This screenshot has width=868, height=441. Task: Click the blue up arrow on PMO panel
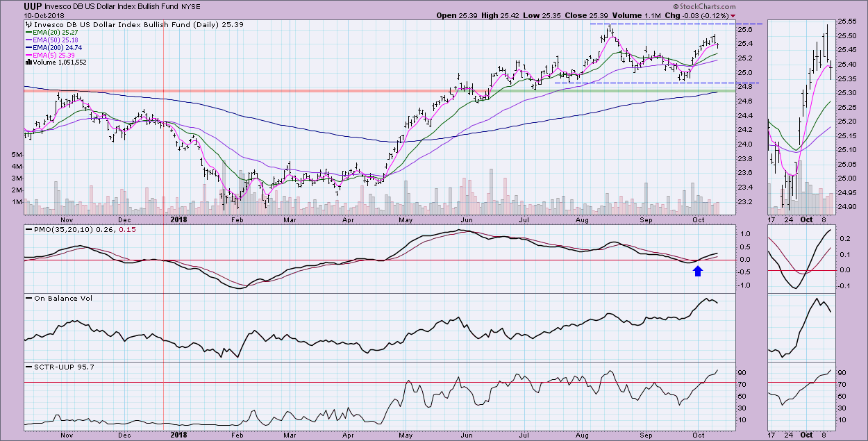coord(698,272)
